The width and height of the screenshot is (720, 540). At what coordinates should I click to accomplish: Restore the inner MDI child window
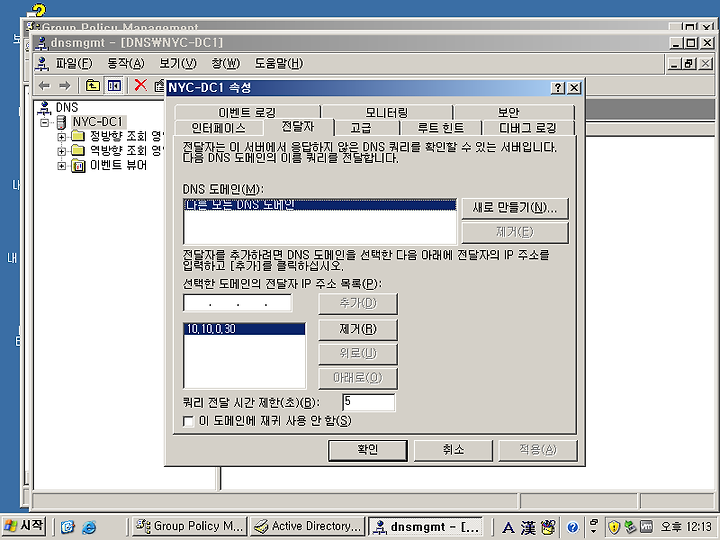(689, 64)
